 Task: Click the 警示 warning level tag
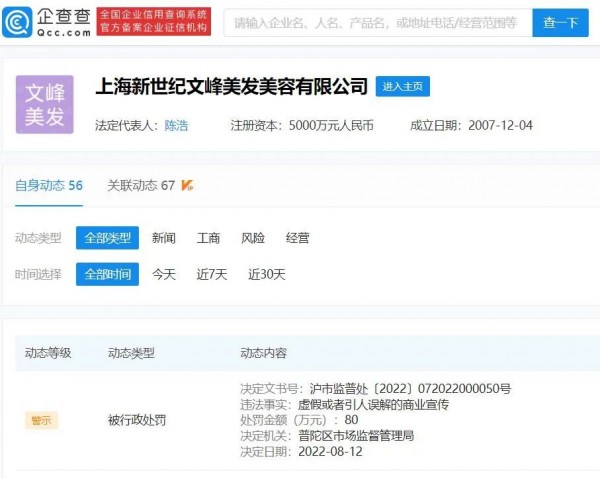click(x=41, y=420)
